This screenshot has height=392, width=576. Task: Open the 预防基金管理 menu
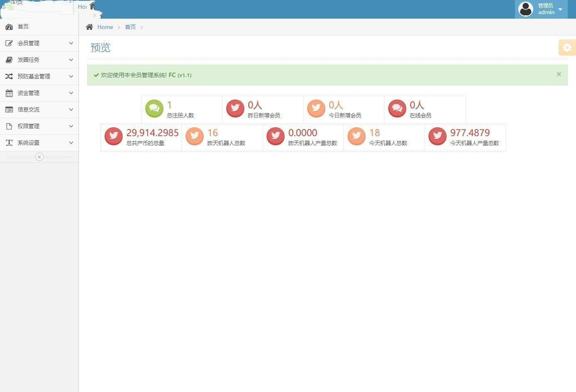coord(39,76)
